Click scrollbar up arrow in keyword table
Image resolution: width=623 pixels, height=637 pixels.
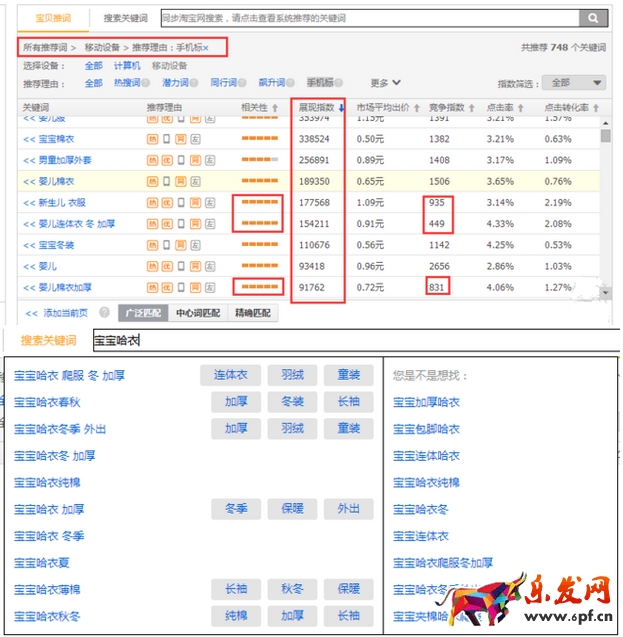pyautogui.click(x=606, y=123)
